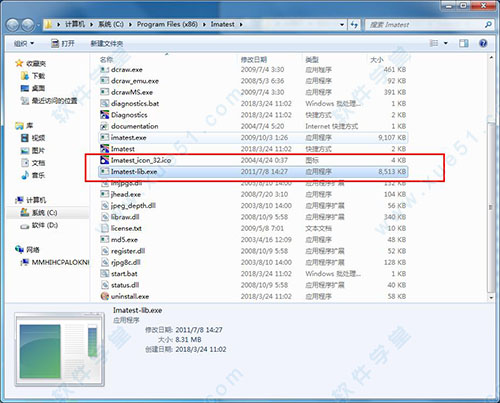Expand the arrow after Imatest in path
The height and width of the screenshot is (403, 500).
(241, 24)
